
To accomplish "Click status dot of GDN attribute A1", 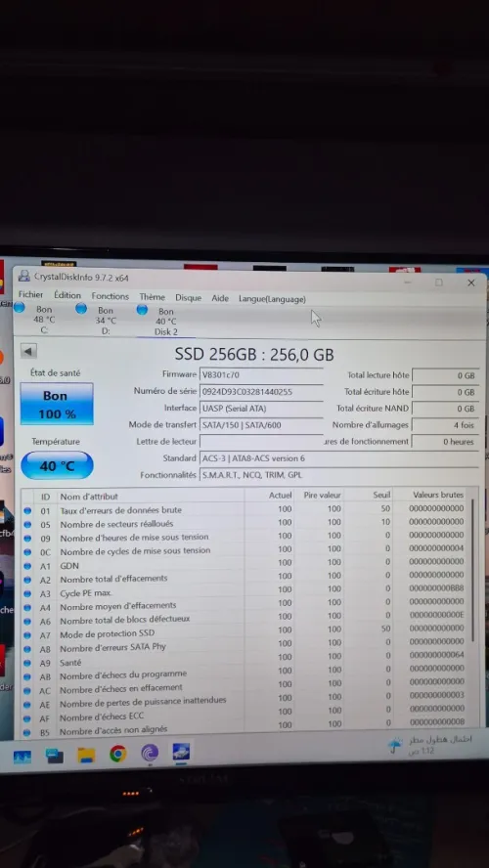I will pos(27,566).
